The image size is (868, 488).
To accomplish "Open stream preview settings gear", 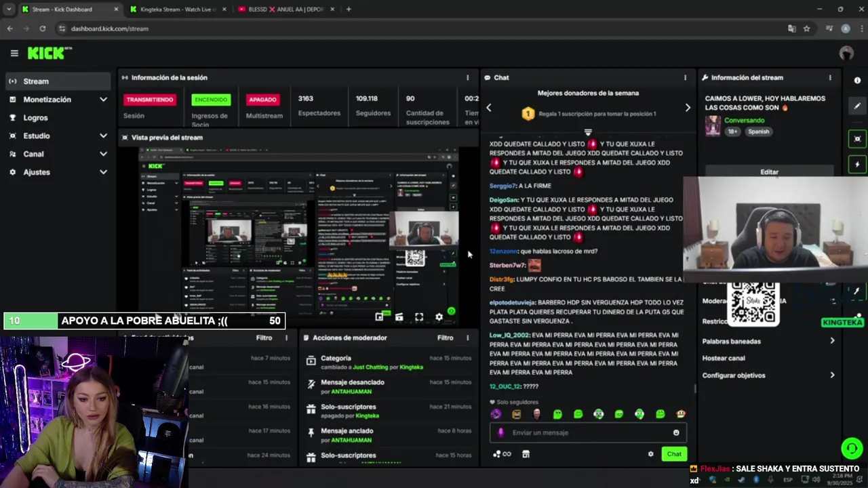I will tap(439, 317).
